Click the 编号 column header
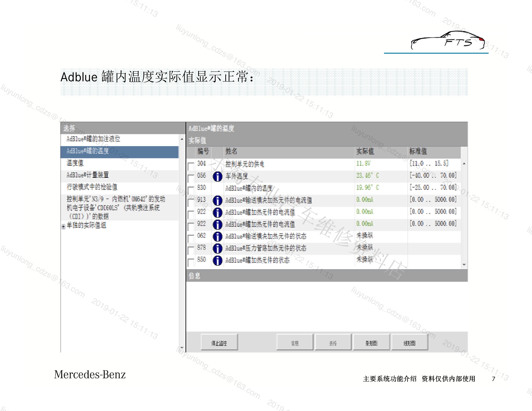 coord(203,151)
